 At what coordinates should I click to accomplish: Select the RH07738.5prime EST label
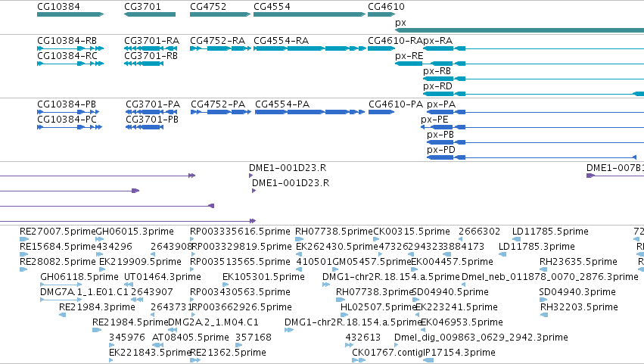click(x=334, y=232)
